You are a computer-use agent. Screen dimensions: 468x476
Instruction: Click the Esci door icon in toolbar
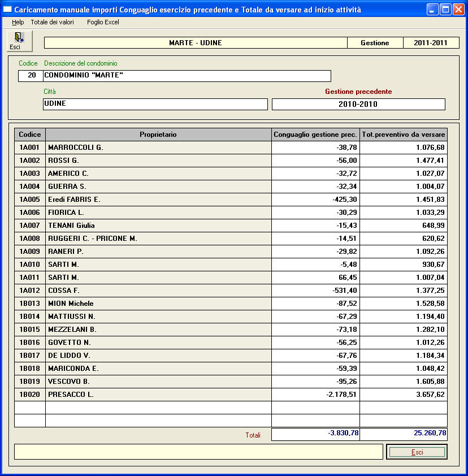pyautogui.click(x=19, y=41)
